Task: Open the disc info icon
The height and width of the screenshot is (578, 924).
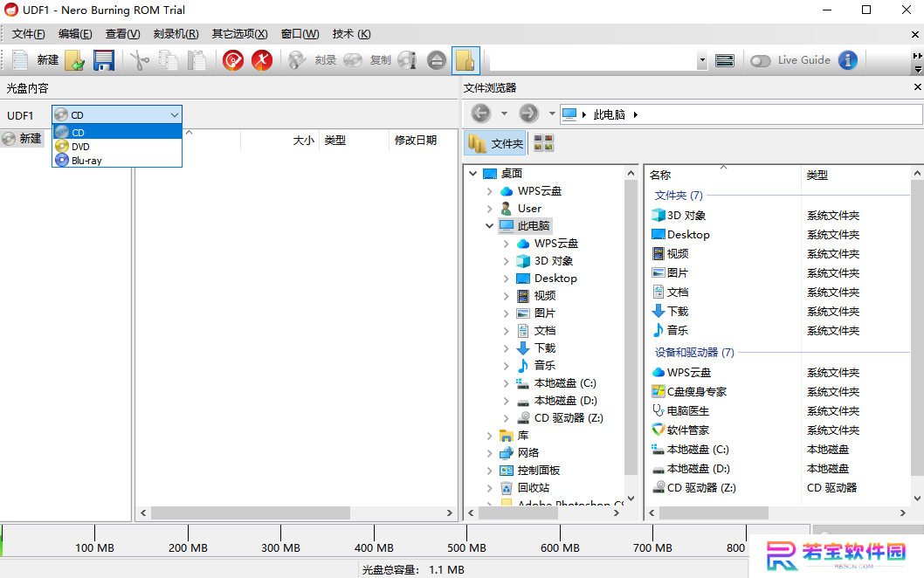Action: point(407,60)
